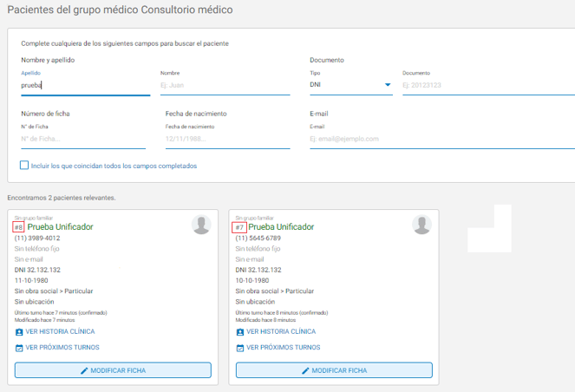
Task: Click the Tipo dropdown arrow
Action: pos(388,85)
